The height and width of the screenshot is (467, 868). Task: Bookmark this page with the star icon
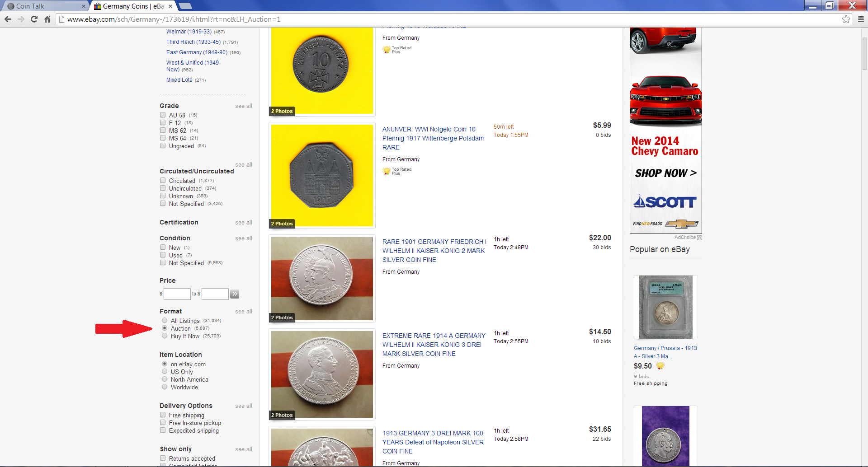tap(846, 19)
